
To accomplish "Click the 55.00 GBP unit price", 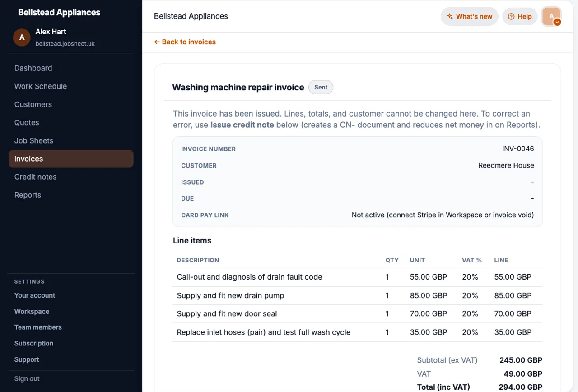I will tap(429, 277).
